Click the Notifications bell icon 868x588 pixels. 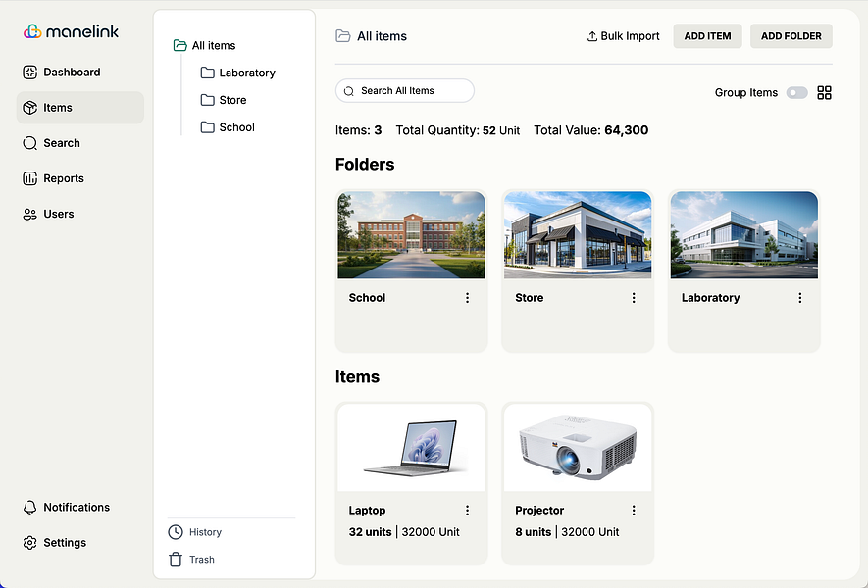pos(29,508)
